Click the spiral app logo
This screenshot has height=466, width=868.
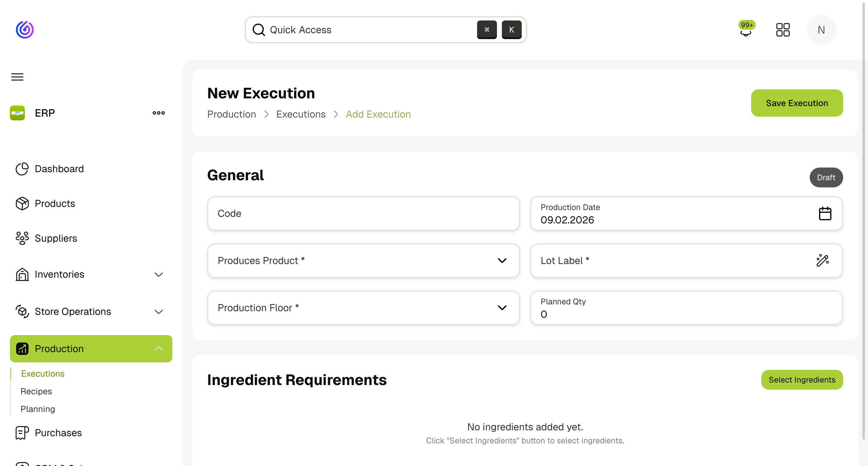tap(24, 30)
